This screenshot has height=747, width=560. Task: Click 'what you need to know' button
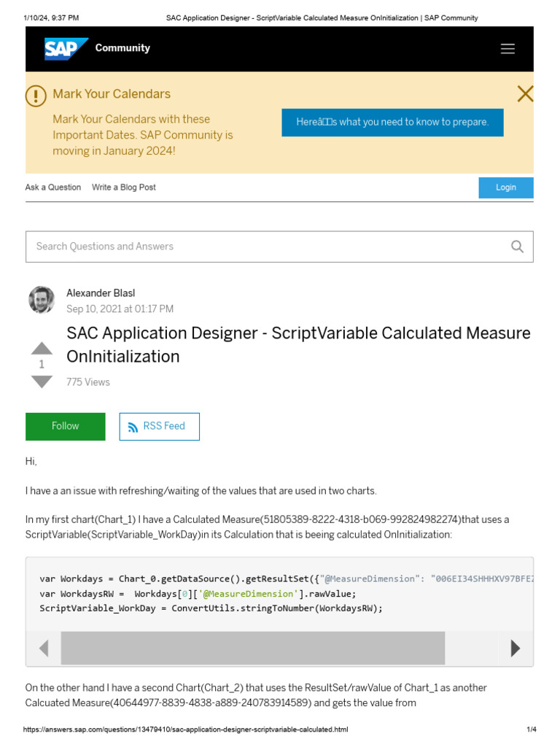(x=392, y=123)
